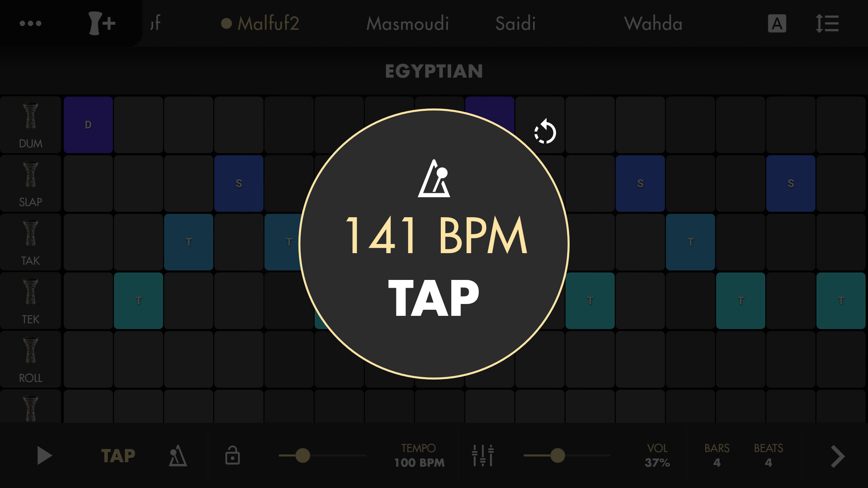
Task: Click the letter A notation icon
Action: 777,23
